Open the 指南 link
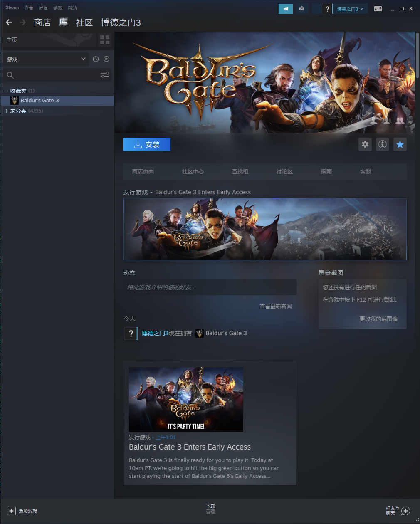The width and height of the screenshot is (420, 524). (x=326, y=171)
